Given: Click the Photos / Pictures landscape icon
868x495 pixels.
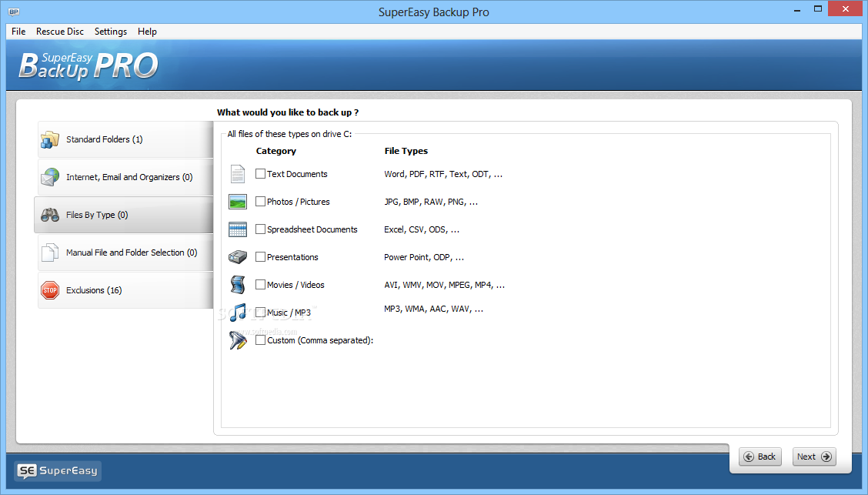Looking at the screenshot, I should pos(238,202).
